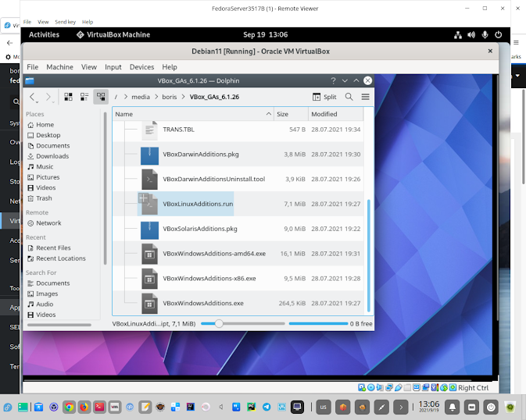526x420 pixels.
Task: Navigate to media in breadcrumb
Action: [x=141, y=97]
